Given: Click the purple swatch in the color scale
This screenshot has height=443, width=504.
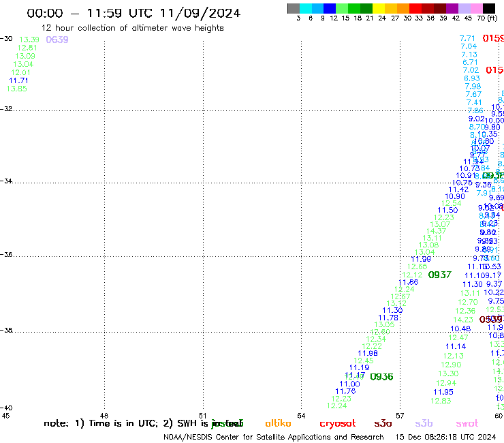Looking at the screenshot, I should pyautogui.click(x=452, y=8).
